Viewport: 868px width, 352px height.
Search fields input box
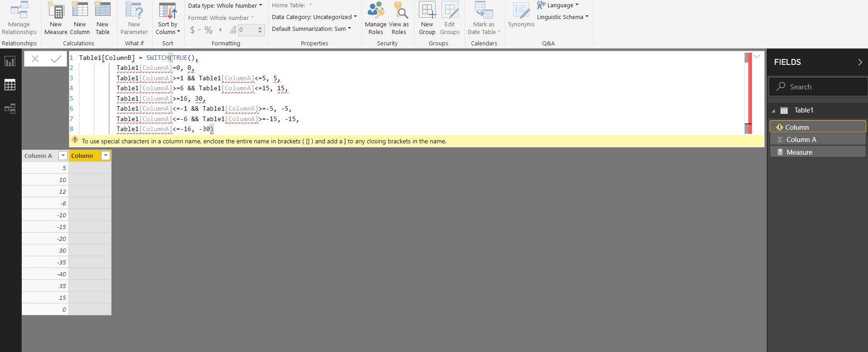click(x=818, y=87)
